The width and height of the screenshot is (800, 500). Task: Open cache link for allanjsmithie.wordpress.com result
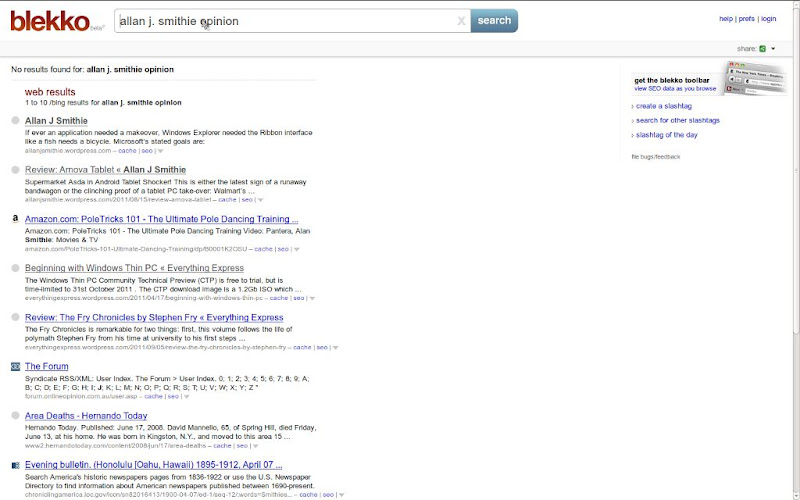pyautogui.click(x=127, y=151)
